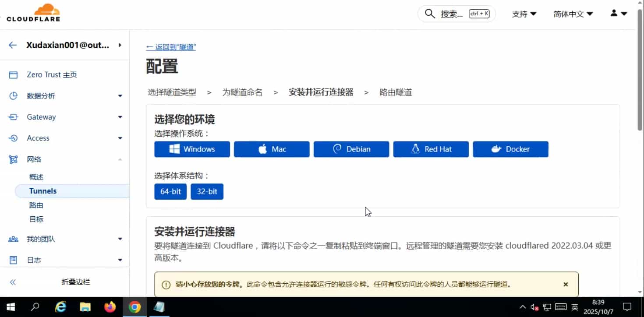The width and height of the screenshot is (644, 317).
Task: Select the 32-bit architecture option
Action: pos(207,191)
